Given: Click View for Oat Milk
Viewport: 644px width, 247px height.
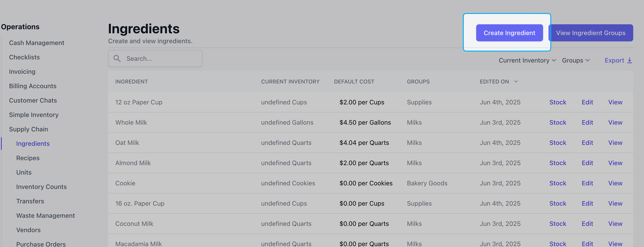Looking at the screenshot, I should tap(615, 143).
